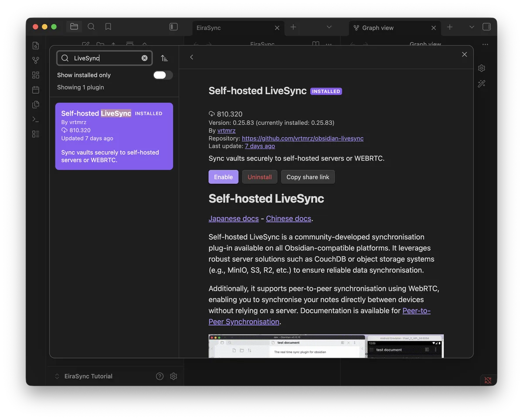Click the magic wand animate icon

(482, 84)
